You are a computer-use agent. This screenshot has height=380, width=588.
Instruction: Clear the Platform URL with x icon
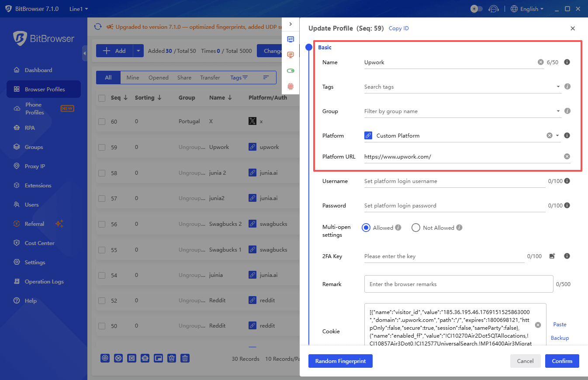[567, 157]
